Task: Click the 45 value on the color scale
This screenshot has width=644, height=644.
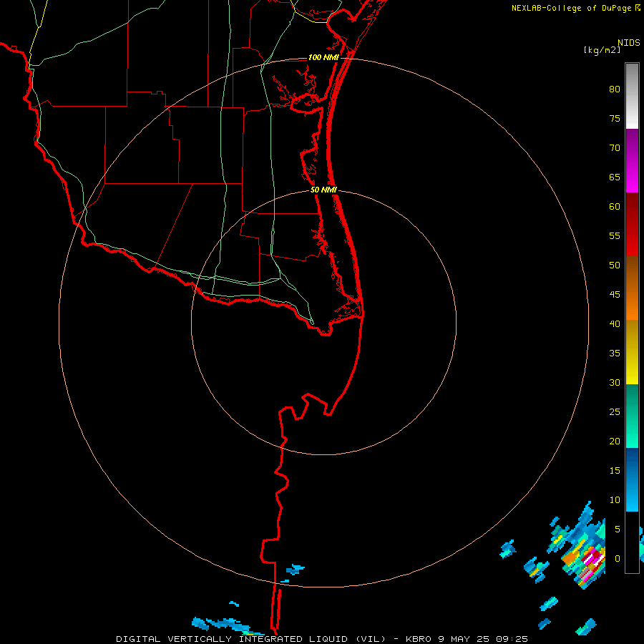Action: pyautogui.click(x=615, y=295)
